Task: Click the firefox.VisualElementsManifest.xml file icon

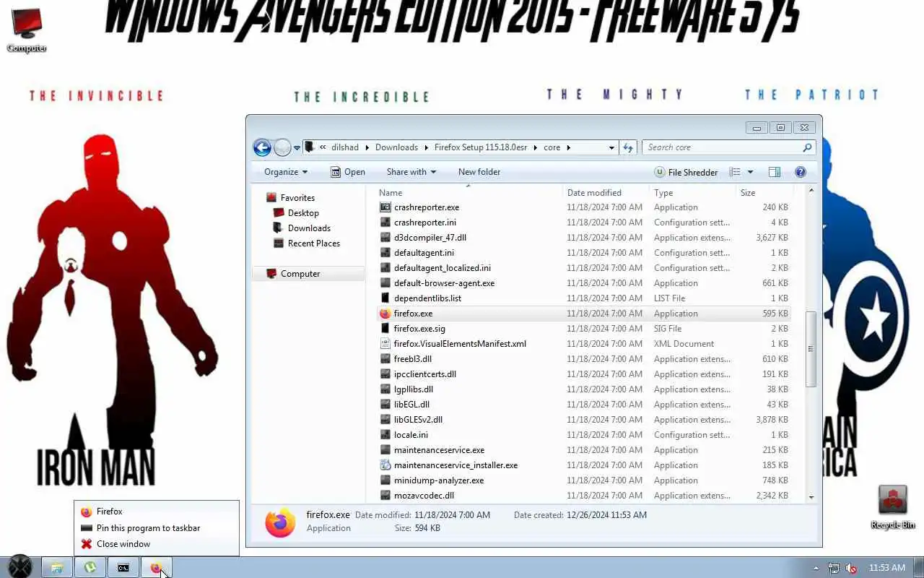Action: point(385,344)
